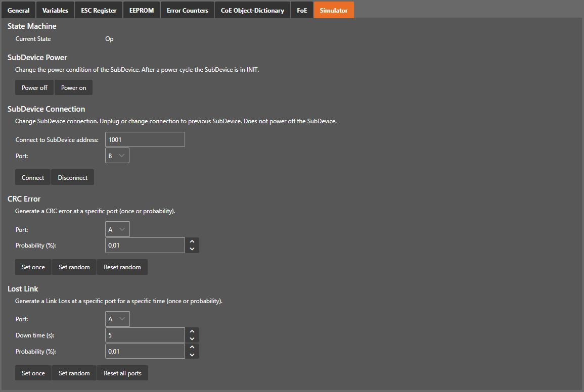This screenshot has height=392, width=584.
Task: Click the 'SubDevice Power' heading
Action: pos(37,57)
